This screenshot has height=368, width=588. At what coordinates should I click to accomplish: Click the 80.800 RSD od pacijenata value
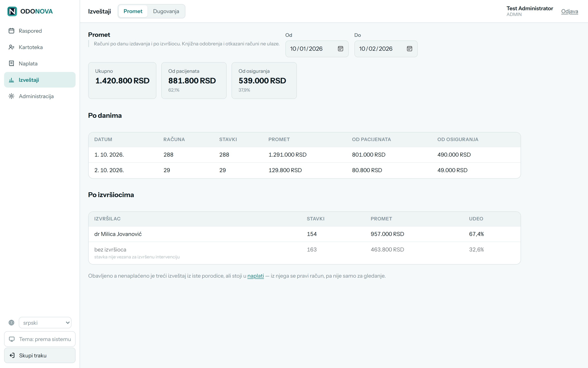tap(367, 170)
